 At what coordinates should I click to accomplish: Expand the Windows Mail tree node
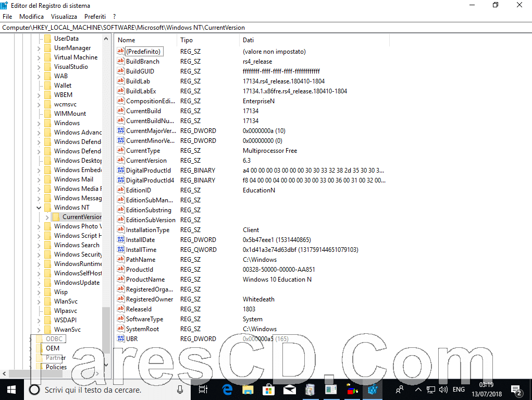pos(39,179)
